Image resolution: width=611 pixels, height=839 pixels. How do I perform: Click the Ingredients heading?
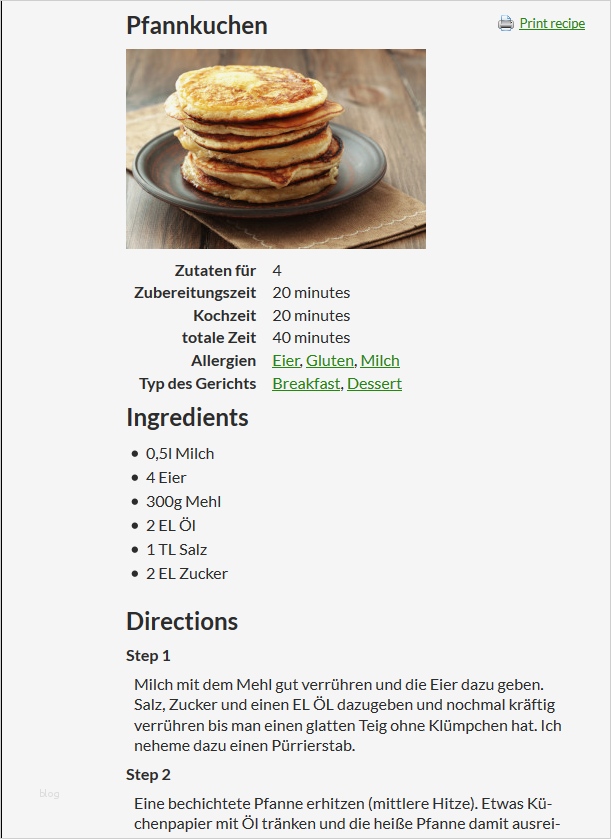point(187,416)
